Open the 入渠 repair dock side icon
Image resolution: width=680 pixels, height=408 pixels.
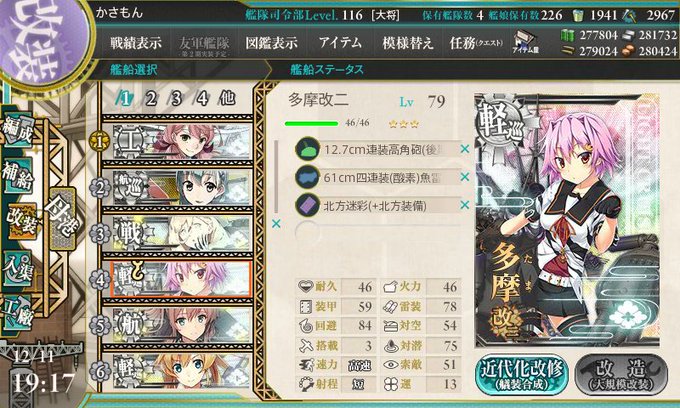click(17, 266)
